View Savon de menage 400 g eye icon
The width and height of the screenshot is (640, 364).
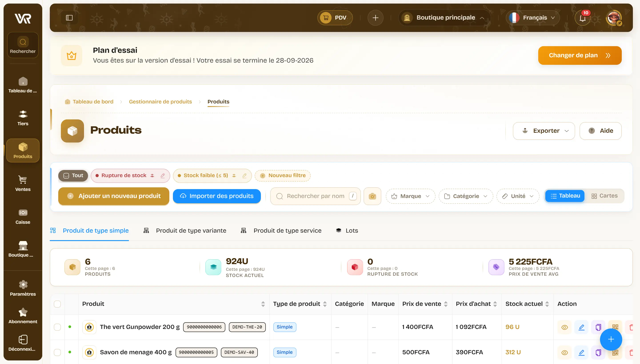pyautogui.click(x=564, y=352)
